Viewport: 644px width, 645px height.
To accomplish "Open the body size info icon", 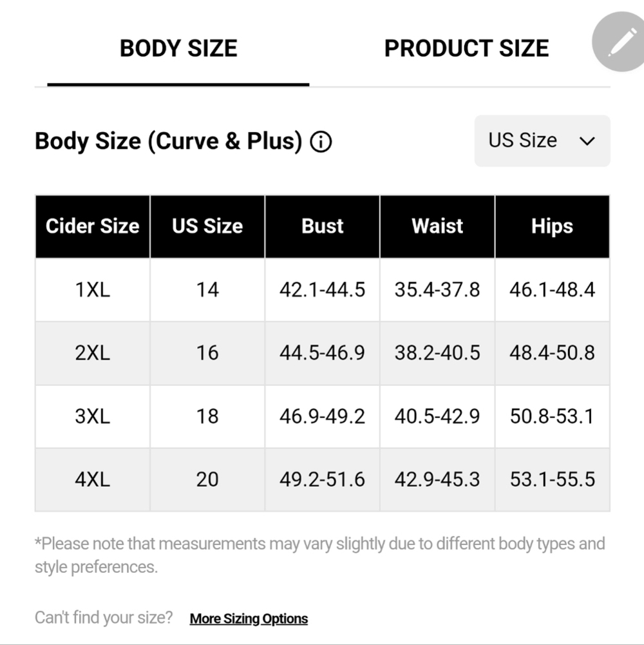I will (321, 142).
